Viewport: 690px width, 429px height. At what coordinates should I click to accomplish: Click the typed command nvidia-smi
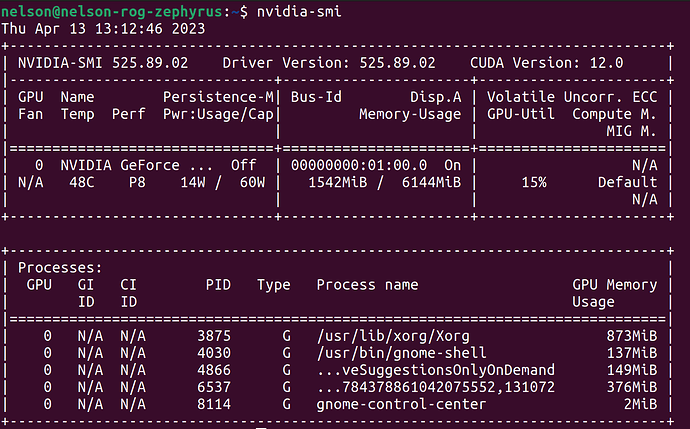pyautogui.click(x=299, y=11)
